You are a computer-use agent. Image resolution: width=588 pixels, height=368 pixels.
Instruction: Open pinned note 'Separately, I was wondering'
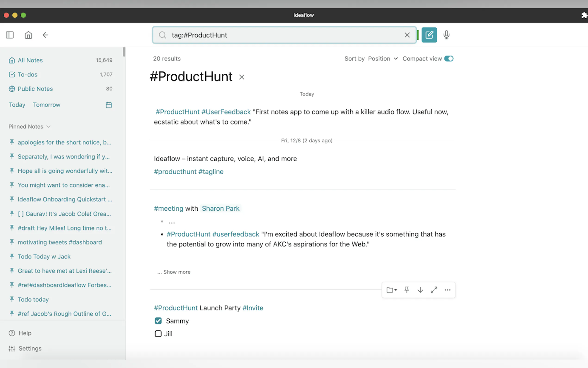(64, 156)
